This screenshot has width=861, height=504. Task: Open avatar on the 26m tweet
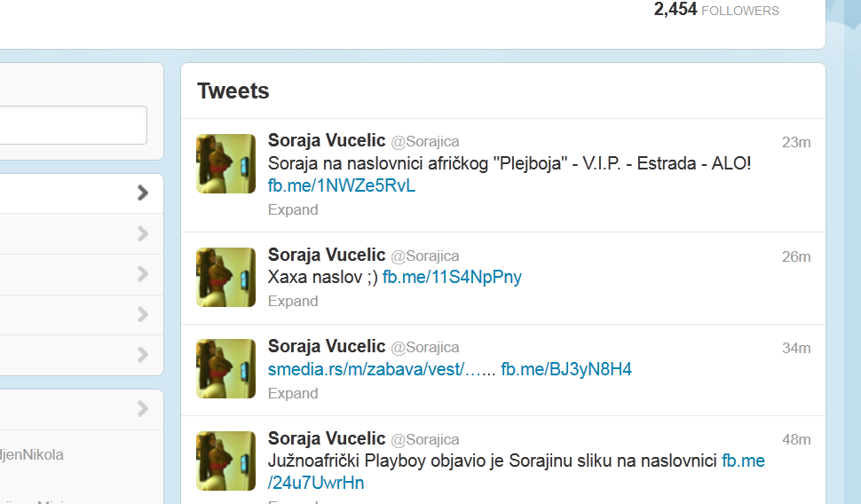coord(225,277)
